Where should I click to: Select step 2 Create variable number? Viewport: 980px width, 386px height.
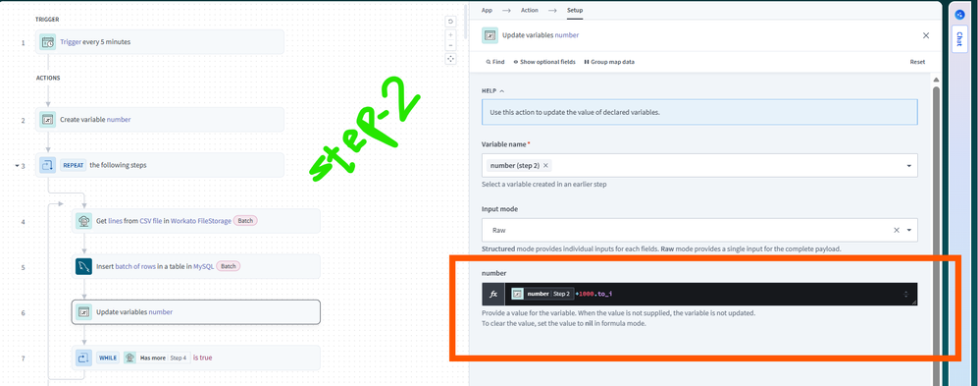click(160, 119)
